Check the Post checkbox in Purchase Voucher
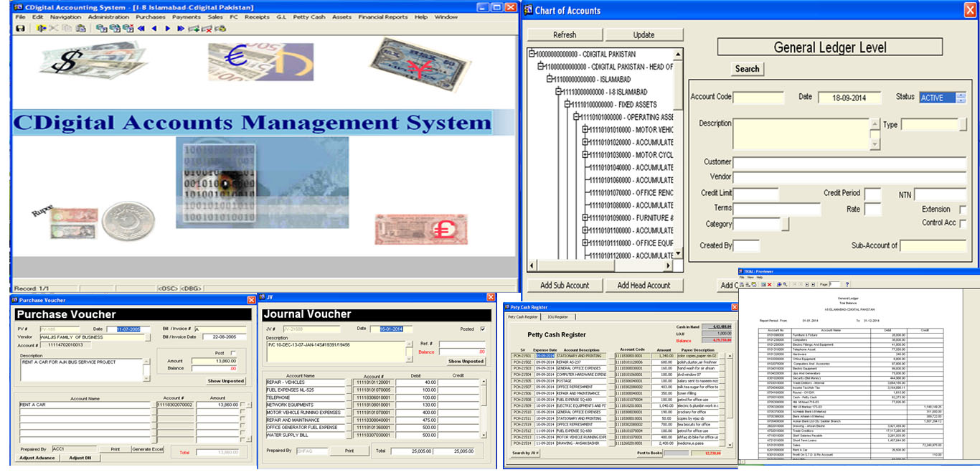This screenshot has height=475, width=980. (232, 352)
